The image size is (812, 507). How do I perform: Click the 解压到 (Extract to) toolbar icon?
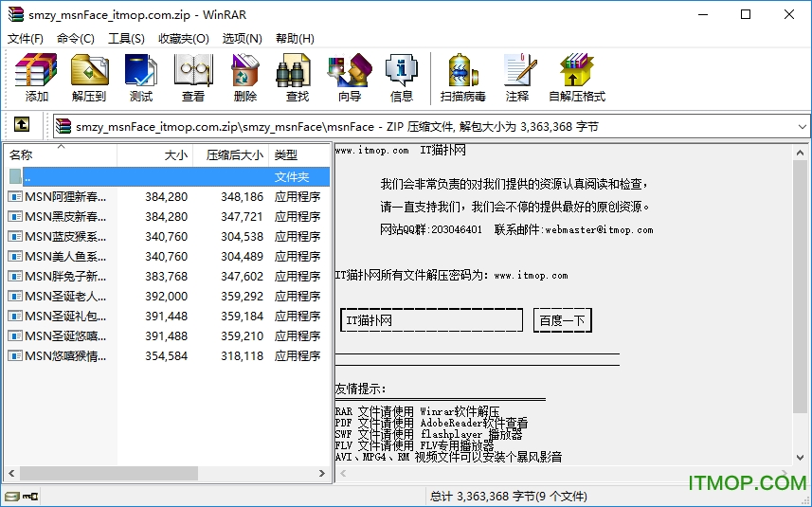click(x=89, y=70)
